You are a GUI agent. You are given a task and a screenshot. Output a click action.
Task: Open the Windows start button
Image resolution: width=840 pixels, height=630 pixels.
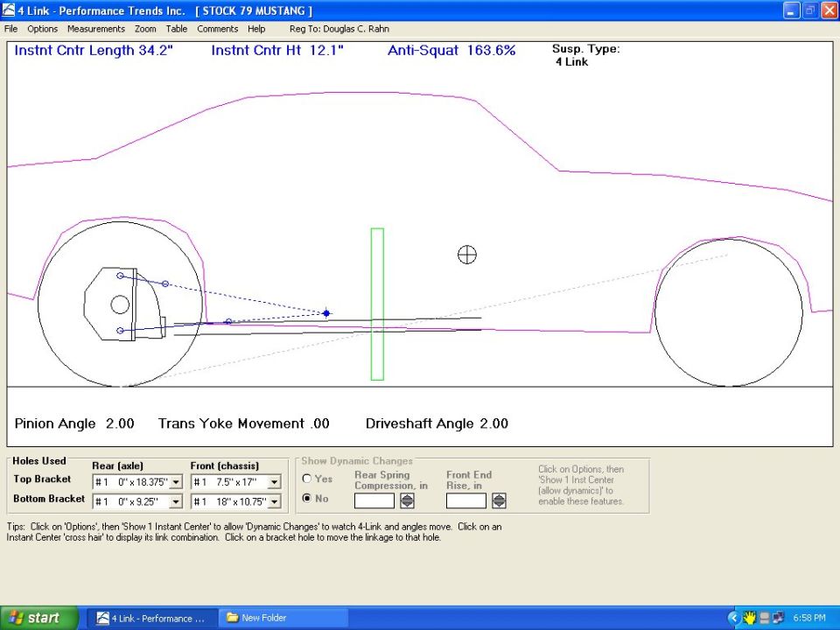click(38, 618)
